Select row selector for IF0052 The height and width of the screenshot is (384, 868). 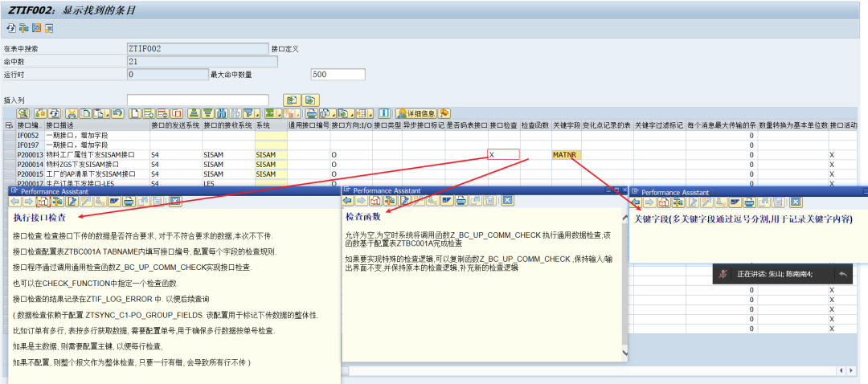point(9,135)
